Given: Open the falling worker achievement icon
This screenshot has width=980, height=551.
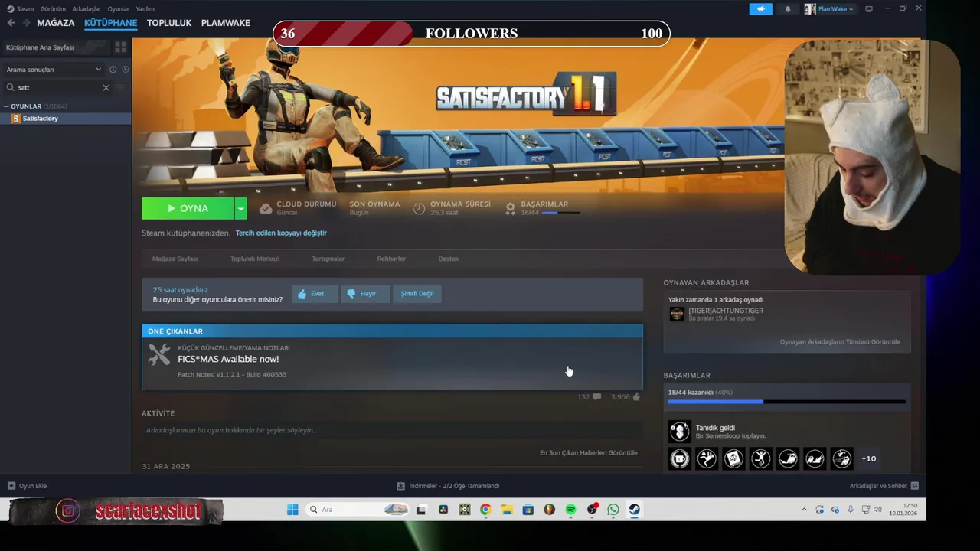Looking at the screenshot, I should [707, 458].
